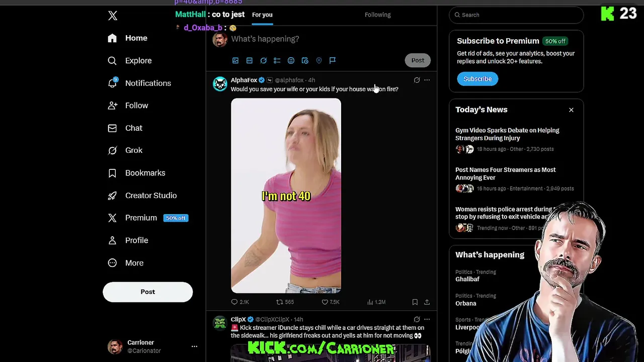This screenshot has height=362, width=644.
Task: Open Chat from the sidebar
Action: coord(125,128)
